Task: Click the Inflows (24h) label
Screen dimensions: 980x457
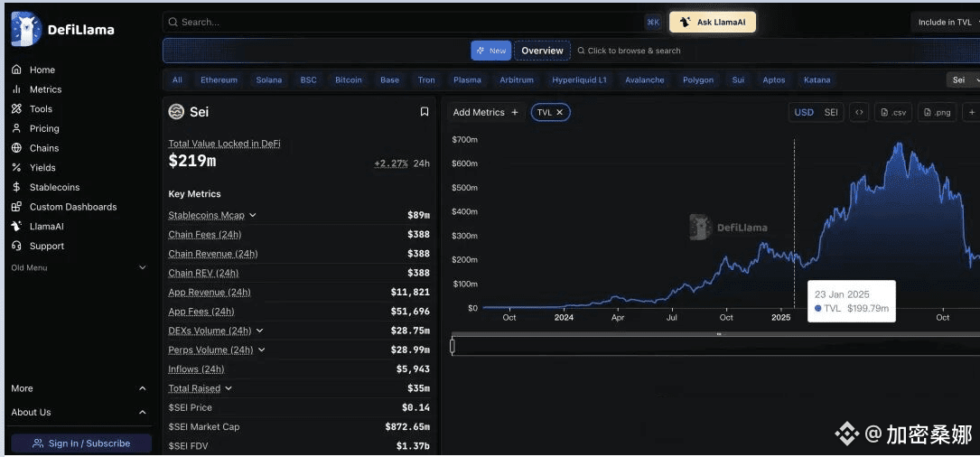Action: tap(196, 368)
